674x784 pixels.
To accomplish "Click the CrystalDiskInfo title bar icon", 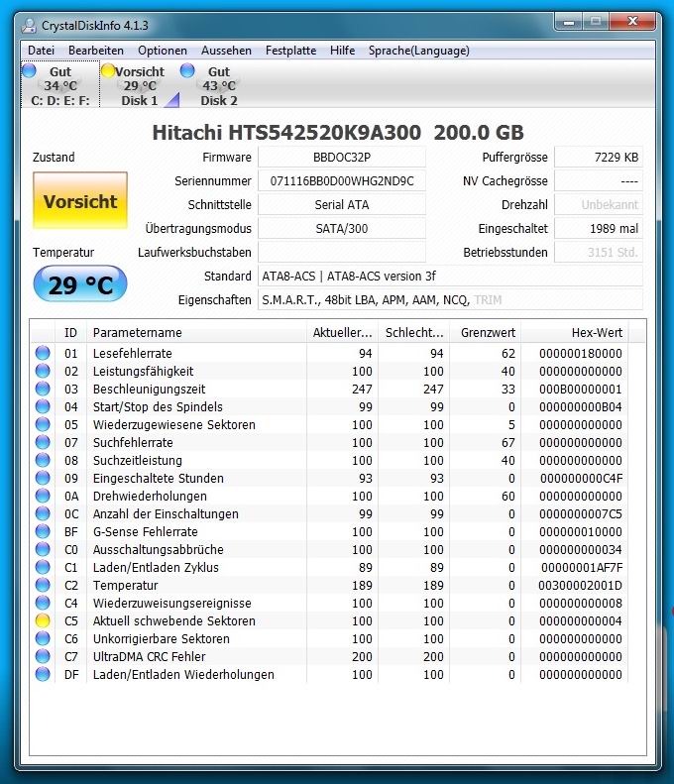I will pos(30,25).
